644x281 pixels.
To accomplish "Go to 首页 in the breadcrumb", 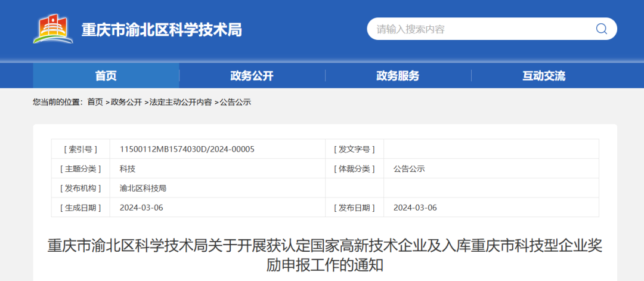I will click(95, 102).
